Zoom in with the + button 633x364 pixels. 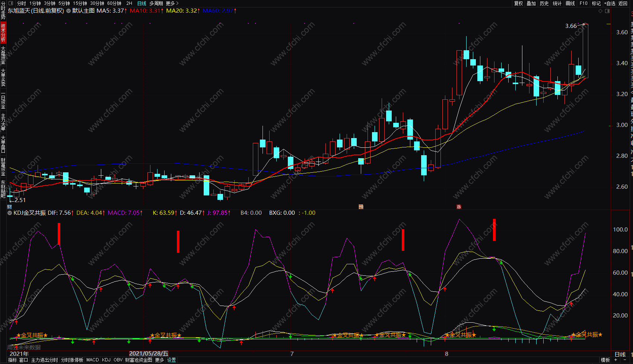point(616,360)
